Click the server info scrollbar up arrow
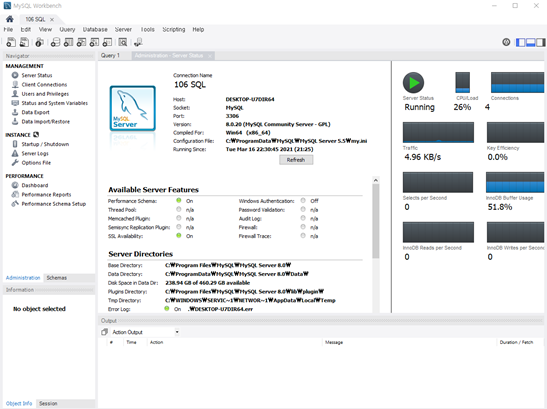Viewport: 547px width, 409px height. pos(376,180)
